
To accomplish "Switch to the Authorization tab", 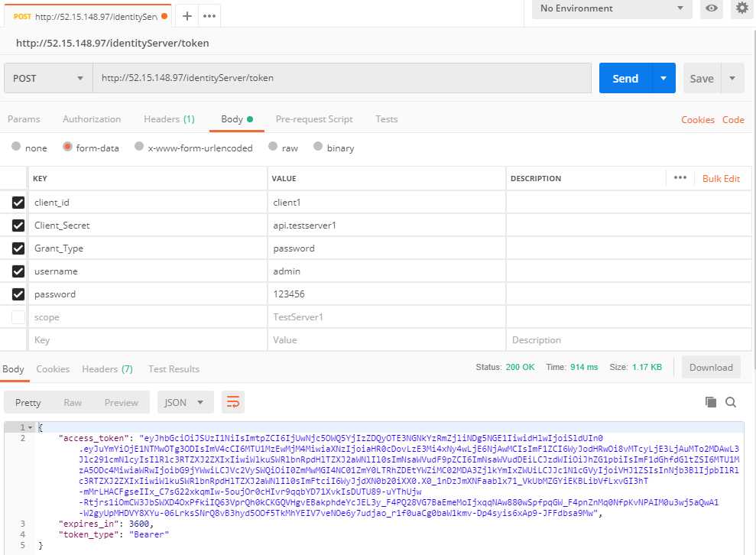I will [92, 119].
